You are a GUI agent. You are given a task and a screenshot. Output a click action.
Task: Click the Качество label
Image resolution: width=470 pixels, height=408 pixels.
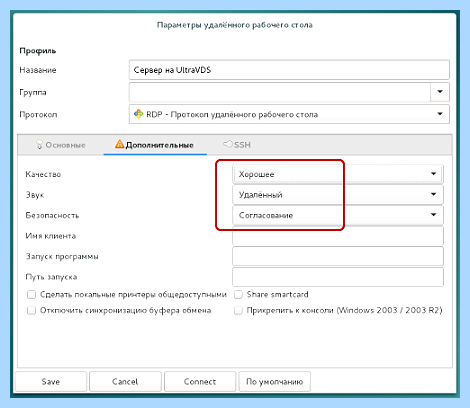(x=43, y=174)
